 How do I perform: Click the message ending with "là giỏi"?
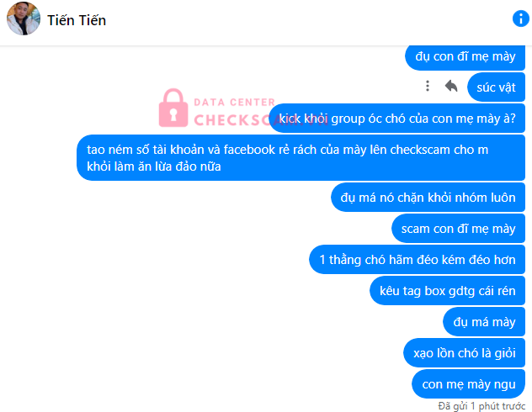tap(464, 351)
